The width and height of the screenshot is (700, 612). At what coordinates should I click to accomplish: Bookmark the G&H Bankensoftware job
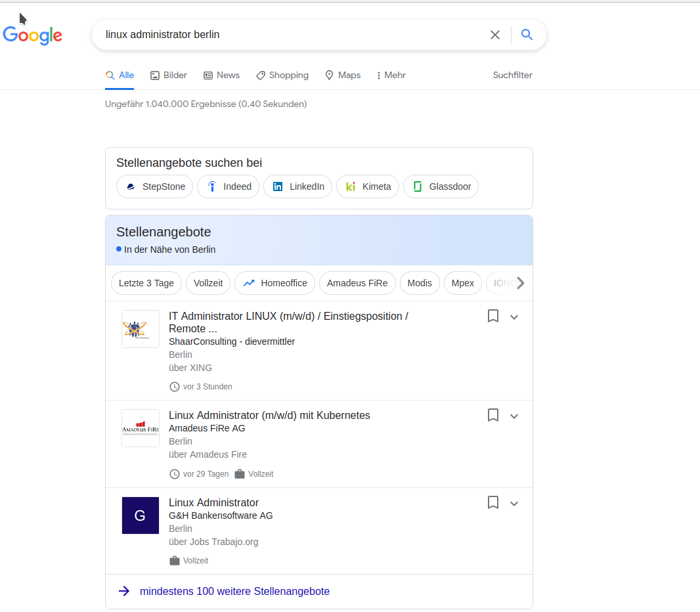pyautogui.click(x=493, y=502)
